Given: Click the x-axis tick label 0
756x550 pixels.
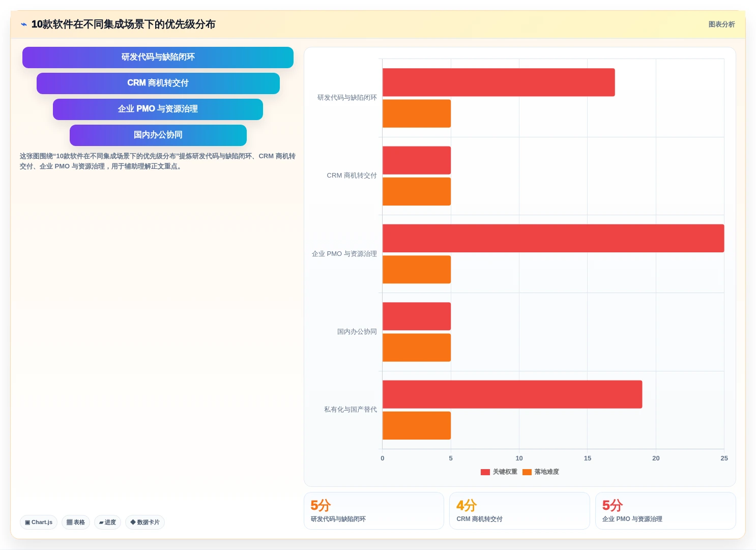Looking at the screenshot, I should point(383,458).
